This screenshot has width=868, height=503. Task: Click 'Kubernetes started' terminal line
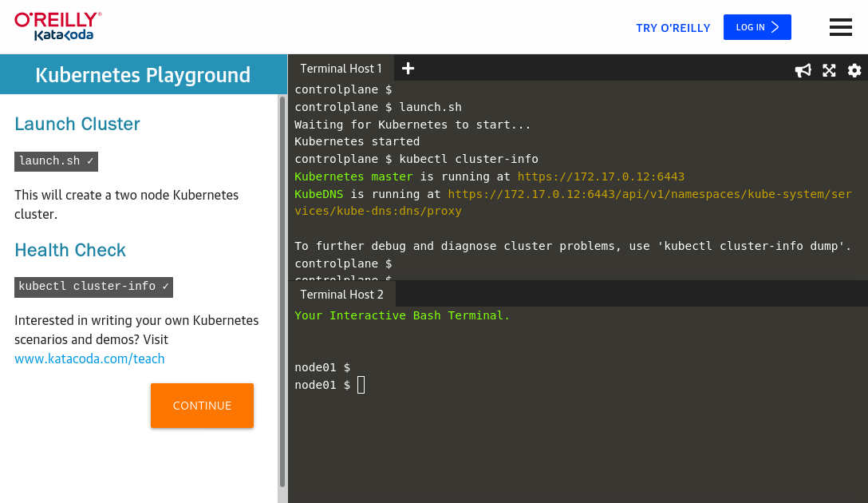pos(357,141)
